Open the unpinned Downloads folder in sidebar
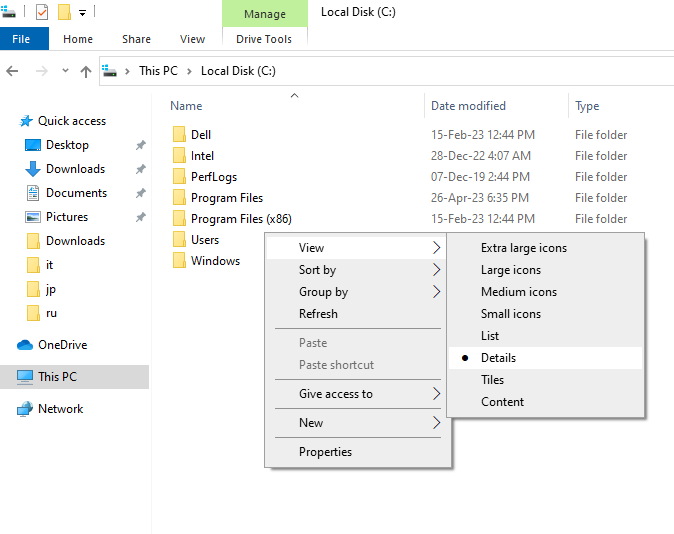The width and height of the screenshot is (674, 534). [75, 241]
